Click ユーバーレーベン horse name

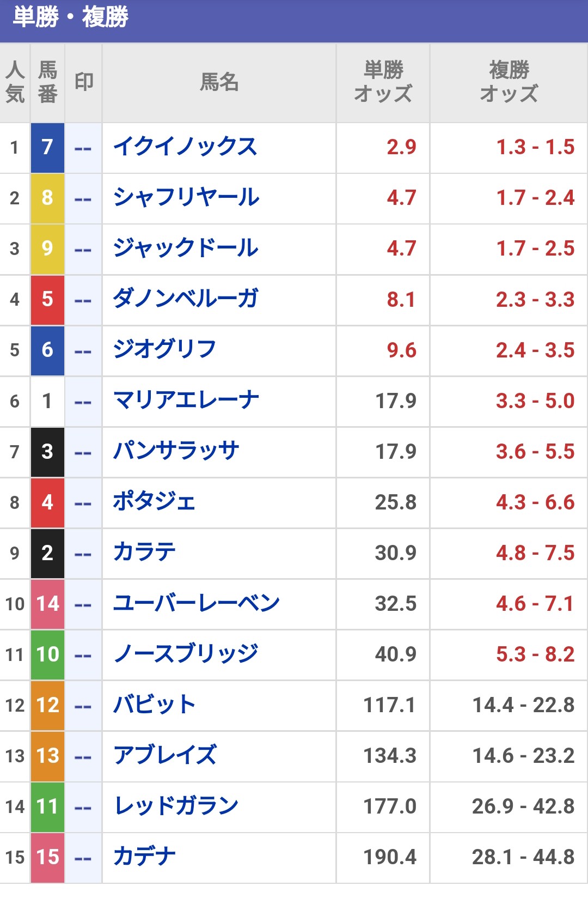tap(196, 603)
